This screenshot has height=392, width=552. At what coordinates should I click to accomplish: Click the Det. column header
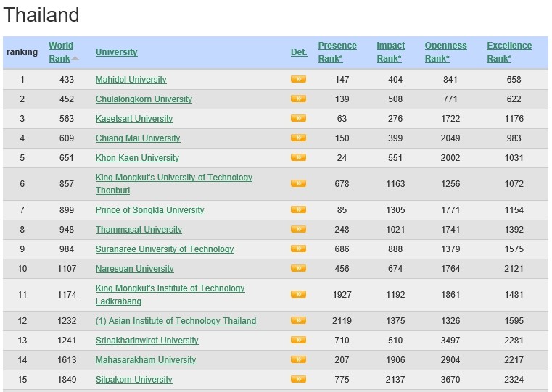point(299,52)
